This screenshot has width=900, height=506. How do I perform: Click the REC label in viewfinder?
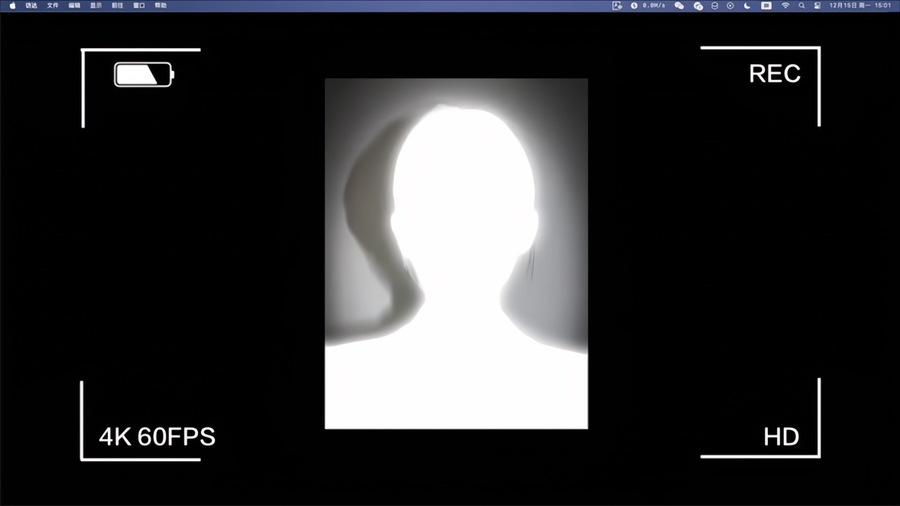point(774,73)
